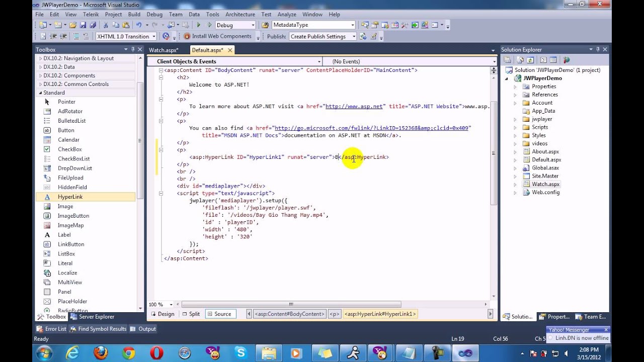Select ListBox control in Toolbox
Image resolution: width=644 pixels, height=362 pixels.
point(86,254)
